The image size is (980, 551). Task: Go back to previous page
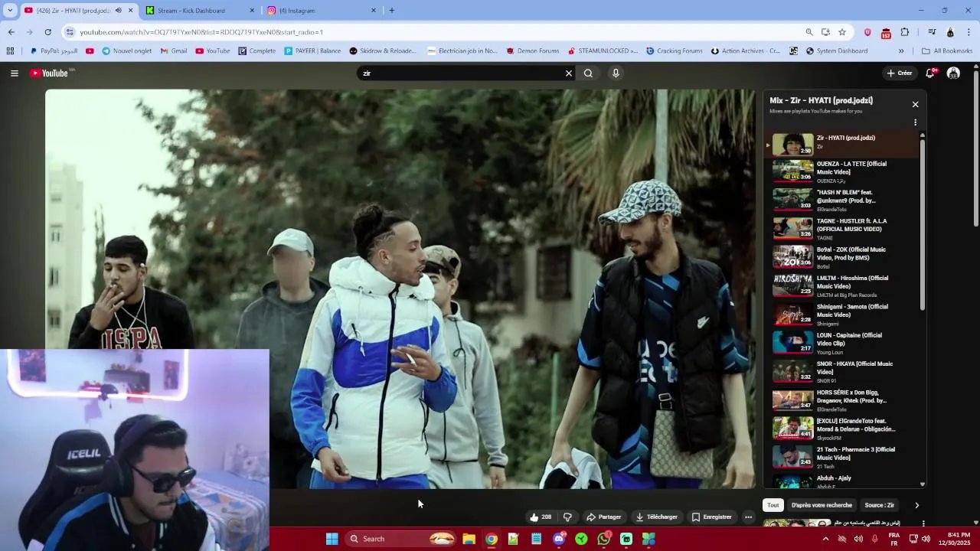pos(11,32)
